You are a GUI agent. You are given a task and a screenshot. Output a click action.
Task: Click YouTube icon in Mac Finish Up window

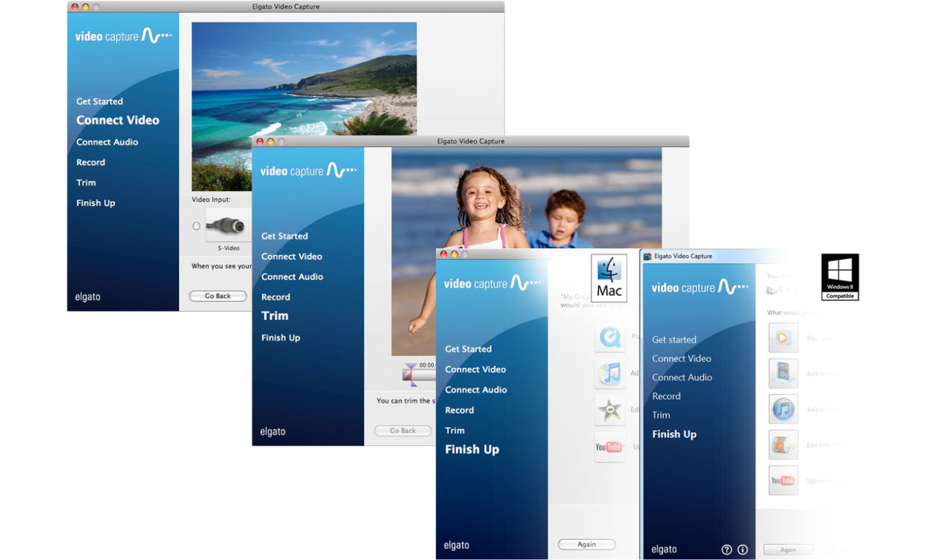click(x=610, y=447)
